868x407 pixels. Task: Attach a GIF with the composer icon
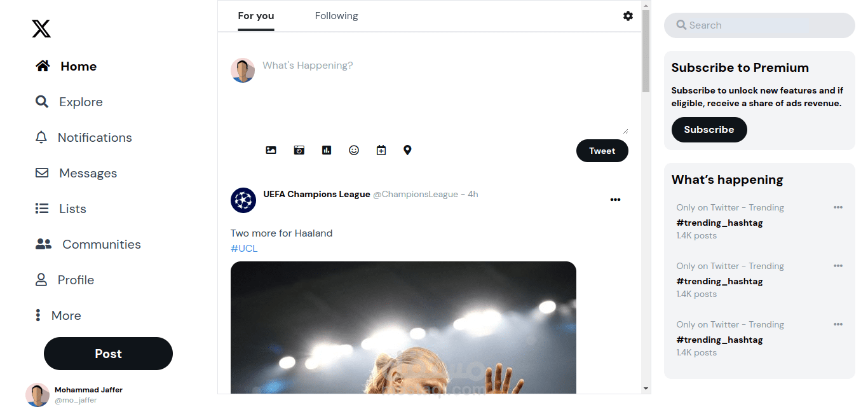299,150
